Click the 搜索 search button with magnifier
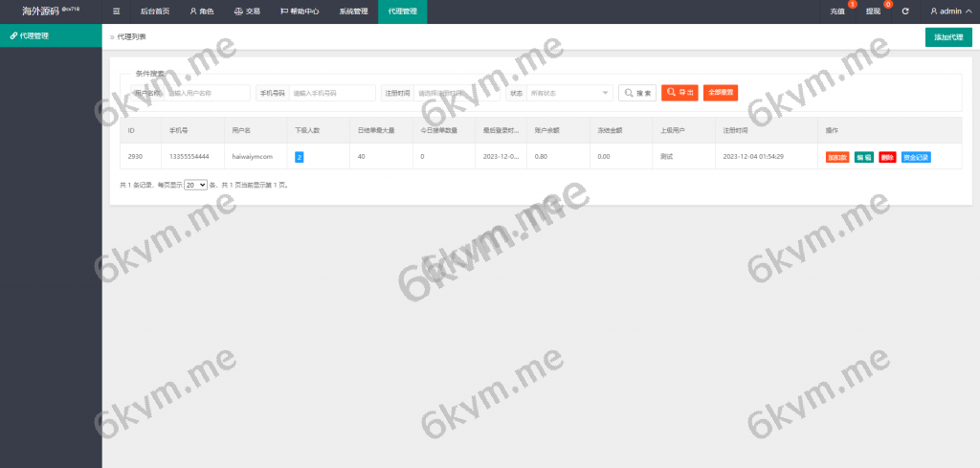This screenshot has width=980, height=468. pos(637,93)
